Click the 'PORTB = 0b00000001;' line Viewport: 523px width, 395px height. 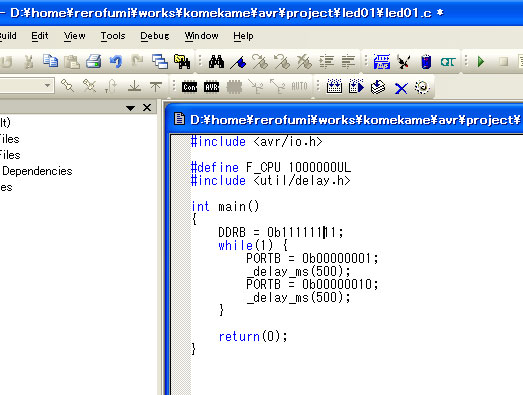click(312, 258)
